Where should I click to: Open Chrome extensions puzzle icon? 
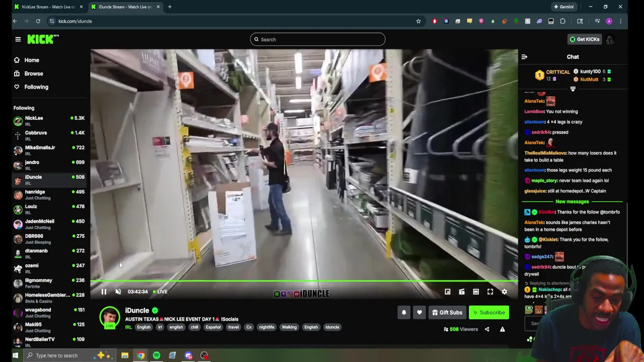pos(562,21)
